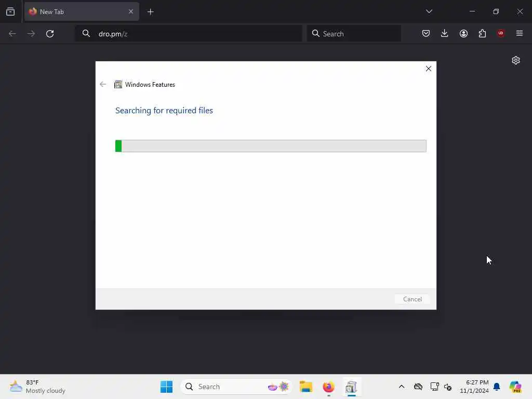Image resolution: width=532 pixels, height=399 pixels.
Task: Go back one page in Firefox
Action: pos(12,34)
